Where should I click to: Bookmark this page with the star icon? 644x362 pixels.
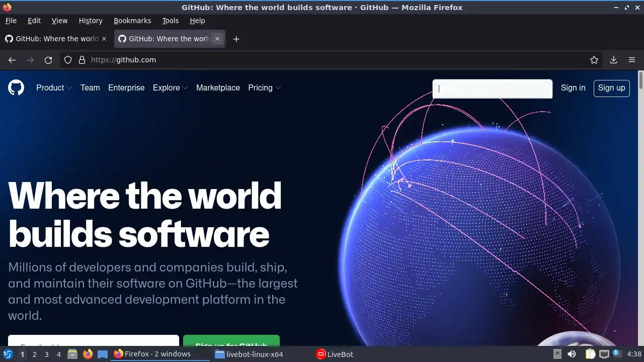594,60
